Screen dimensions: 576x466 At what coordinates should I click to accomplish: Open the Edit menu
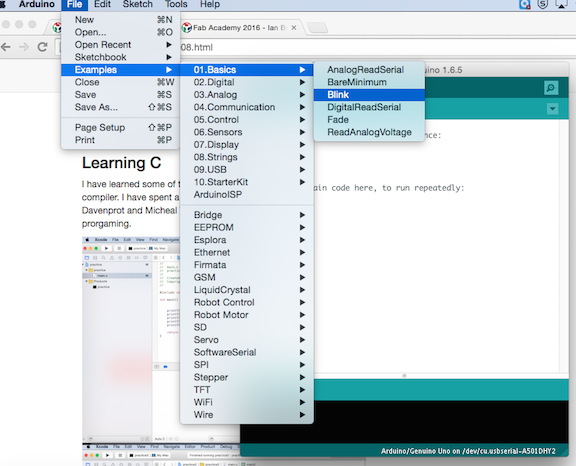click(x=102, y=4)
